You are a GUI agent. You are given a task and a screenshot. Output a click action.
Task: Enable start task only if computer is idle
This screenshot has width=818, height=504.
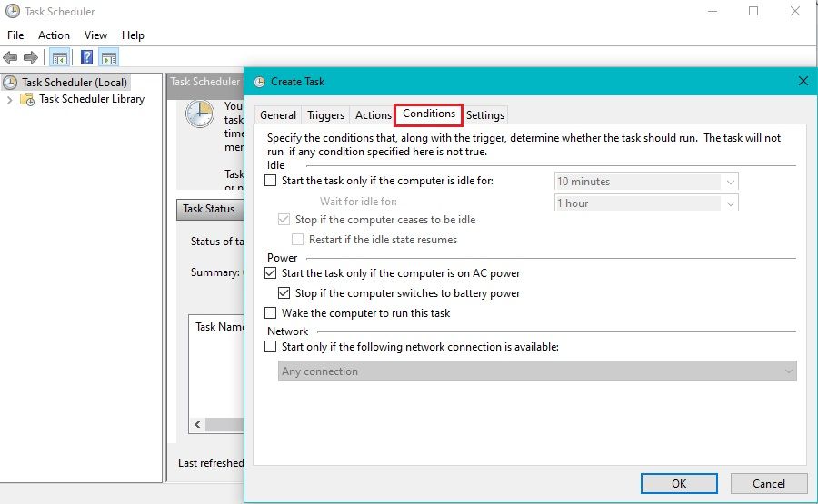point(270,181)
